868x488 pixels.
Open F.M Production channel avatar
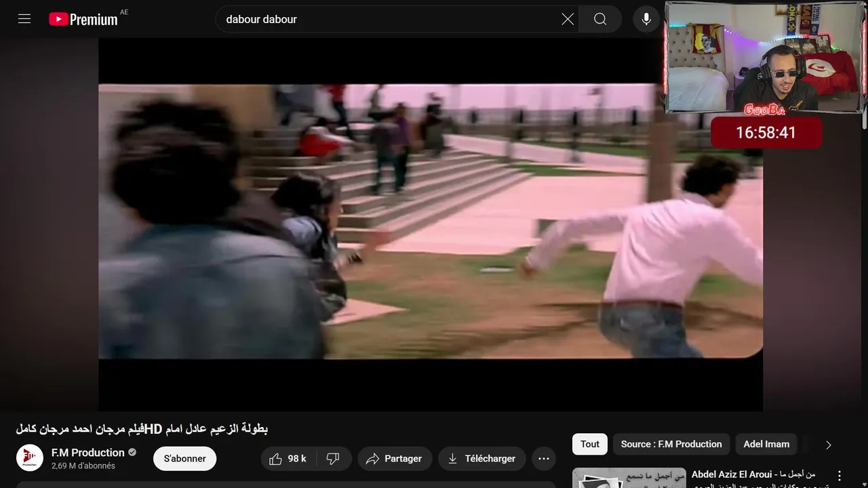30,458
